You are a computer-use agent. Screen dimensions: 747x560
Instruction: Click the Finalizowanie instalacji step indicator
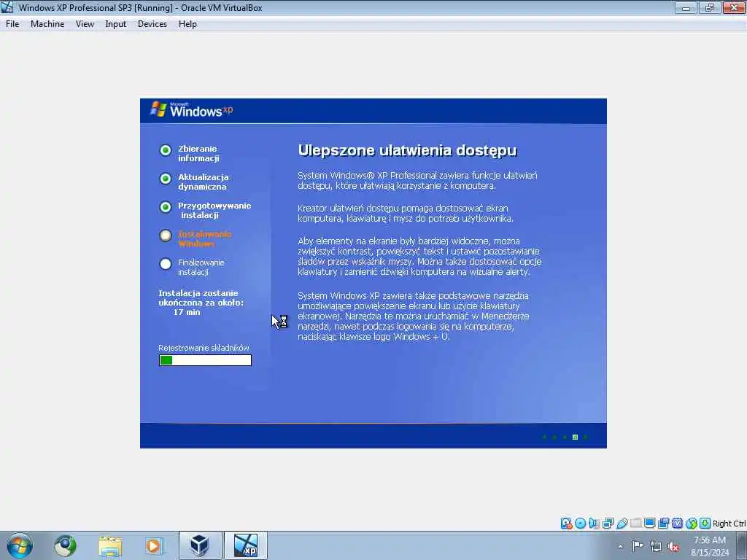tap(166, 264)
